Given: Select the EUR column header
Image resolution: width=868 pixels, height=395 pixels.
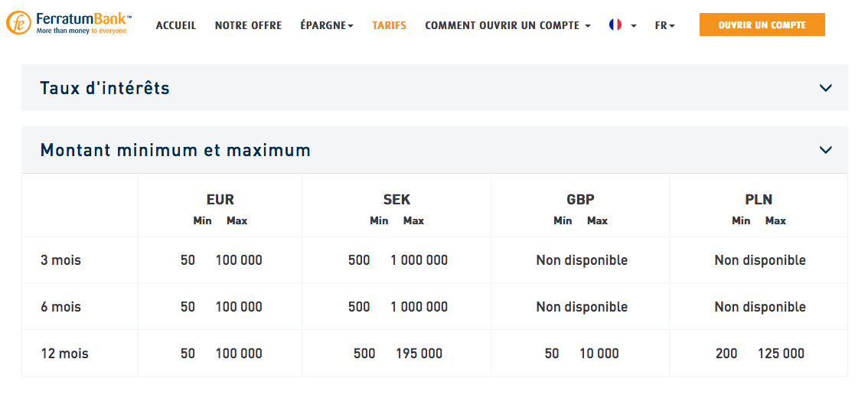Looking at the screenshot, I should tap(220, 200).
